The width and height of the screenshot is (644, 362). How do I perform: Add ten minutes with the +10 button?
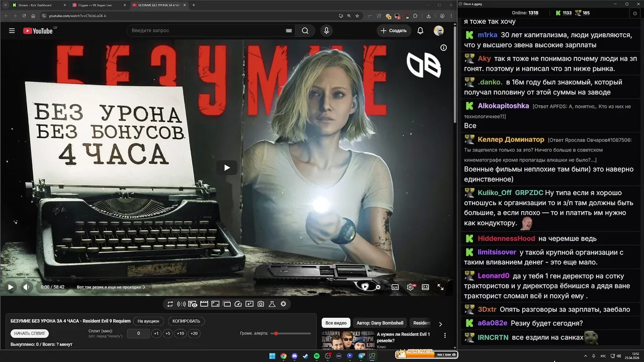(x=180, y=333)
